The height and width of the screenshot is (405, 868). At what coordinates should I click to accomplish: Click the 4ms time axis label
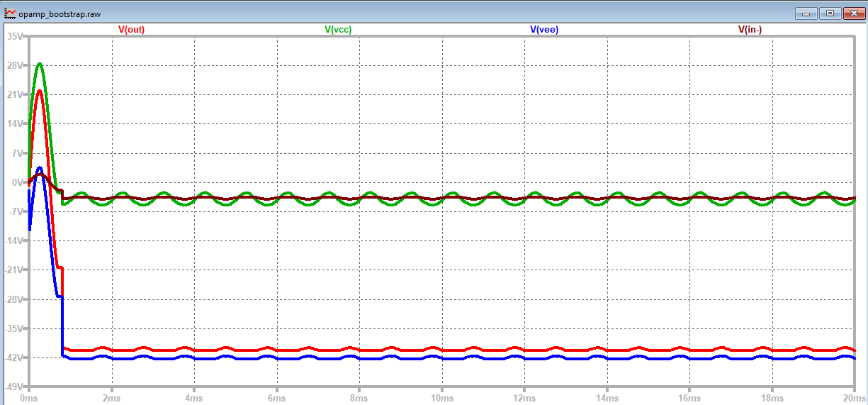click(194, 398)
